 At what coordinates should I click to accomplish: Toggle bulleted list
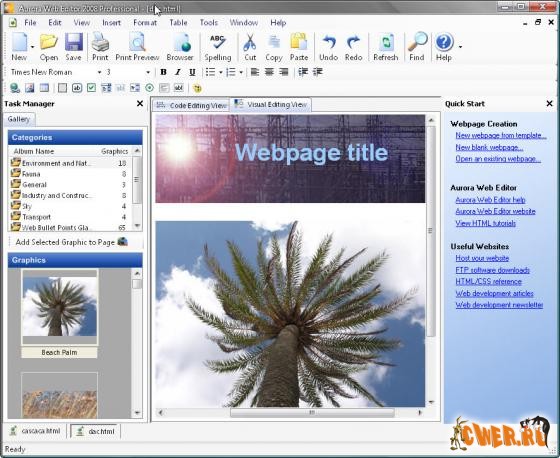coord(210,72)
